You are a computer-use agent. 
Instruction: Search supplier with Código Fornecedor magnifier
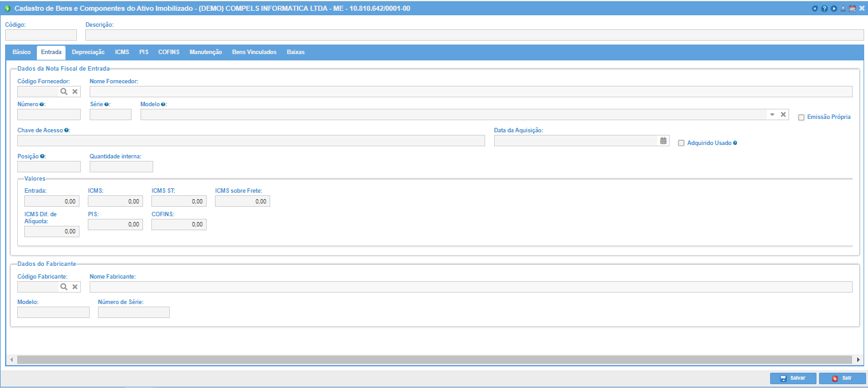pyautogui.click(x=64, y=92)
